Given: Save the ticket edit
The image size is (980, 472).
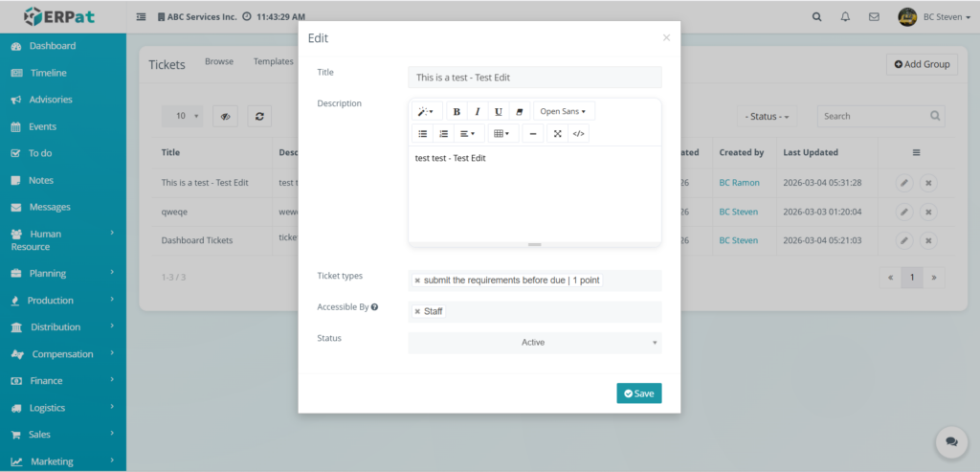Looking at the screenshot, I should pyautogui.click(x=638, y=393).
